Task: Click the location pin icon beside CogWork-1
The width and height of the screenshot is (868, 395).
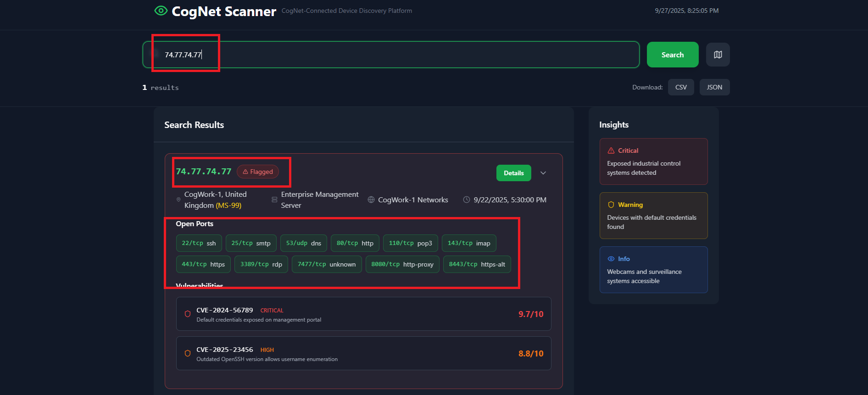Action: [178, 200]
